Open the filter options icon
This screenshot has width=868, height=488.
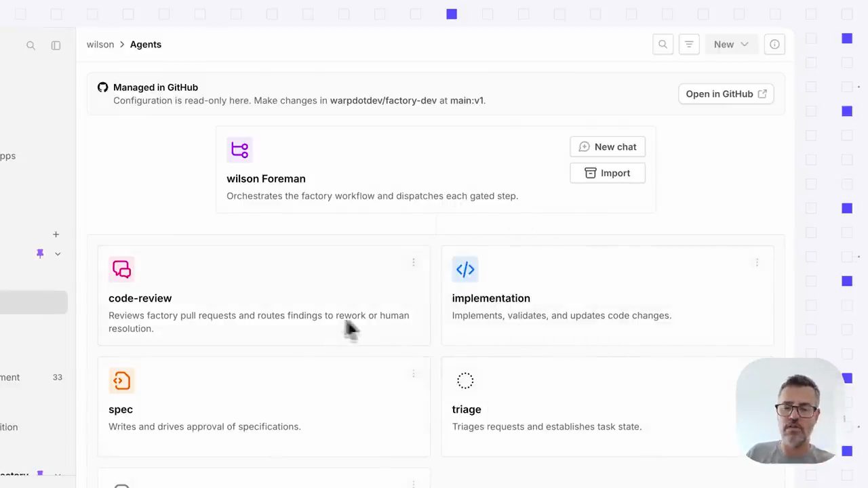tap(689, 45)
